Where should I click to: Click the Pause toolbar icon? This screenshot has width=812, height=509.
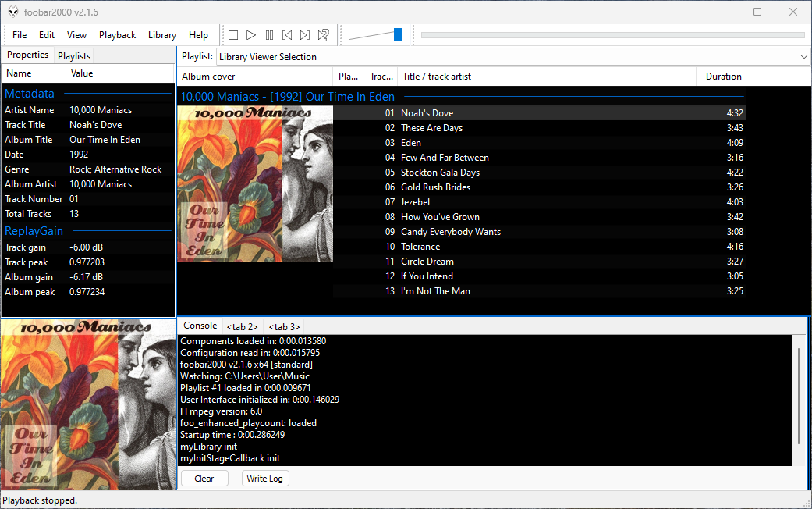[269, 35]
